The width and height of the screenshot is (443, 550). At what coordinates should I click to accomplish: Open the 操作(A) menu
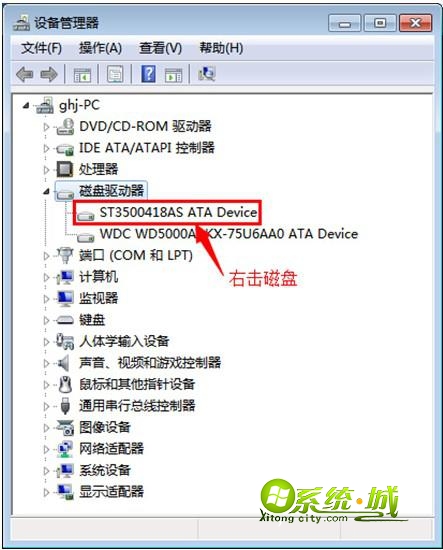point(100,48)
